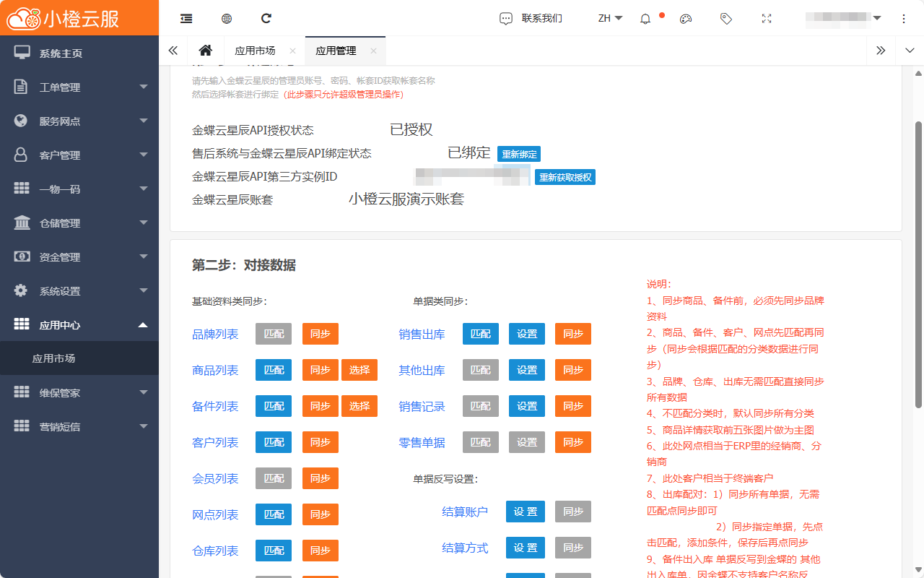Expand 系统设置 menu
This screenshot has width=924, height=578.
tap(79, 290)
